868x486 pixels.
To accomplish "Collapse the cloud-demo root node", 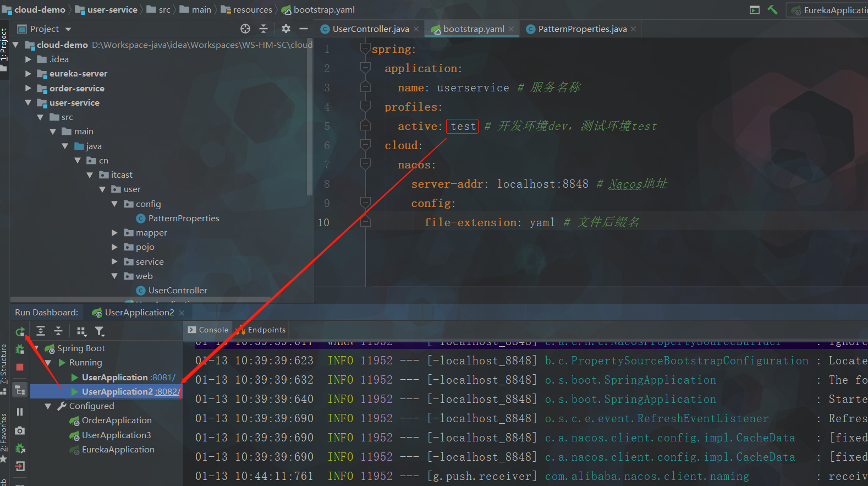I will pyautogui.click(x=15, y=45).
